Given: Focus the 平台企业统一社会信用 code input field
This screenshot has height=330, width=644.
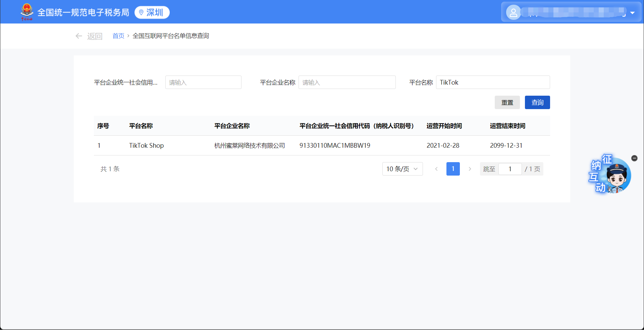Looking at the screenshot, I should pyautogui.click(x=203, y=82).
